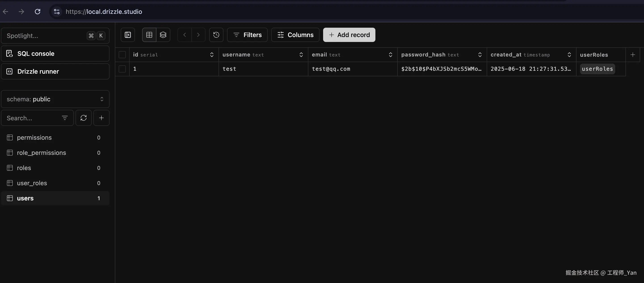Viewport: 644px width, 283px height.
Task: Collapse the sidebar panel icon
Action: 128,35
